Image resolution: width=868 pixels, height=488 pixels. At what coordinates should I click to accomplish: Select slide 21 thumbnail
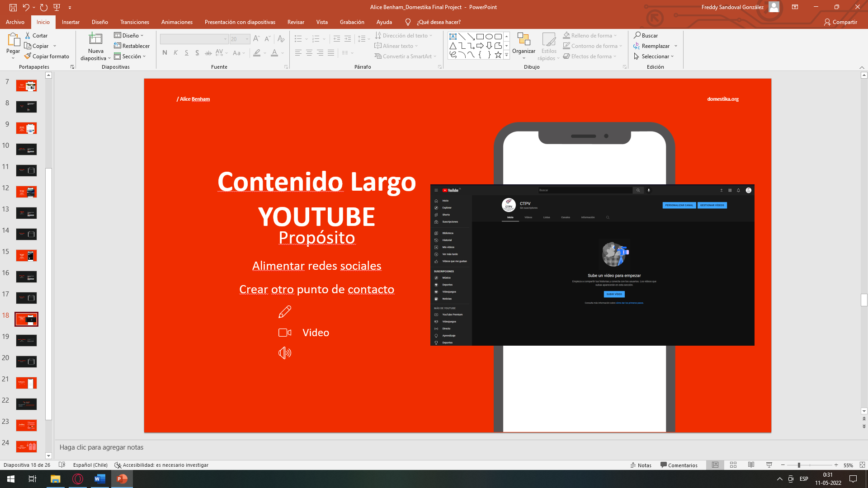click(x=26, y=383)
